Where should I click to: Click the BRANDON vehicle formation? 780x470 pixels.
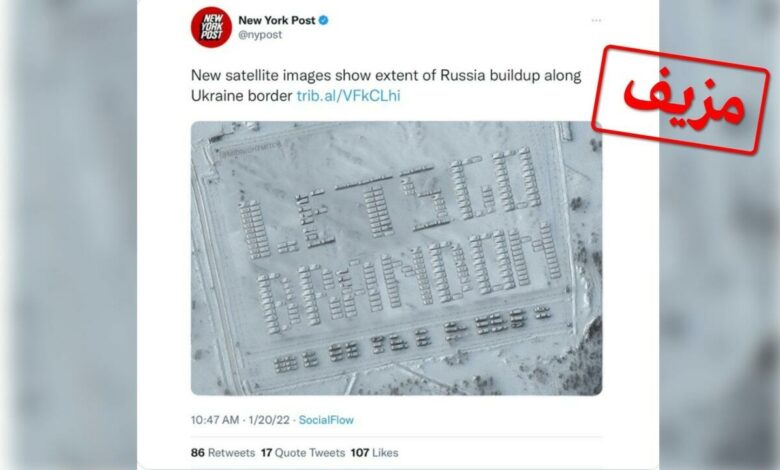coord(408,279)
